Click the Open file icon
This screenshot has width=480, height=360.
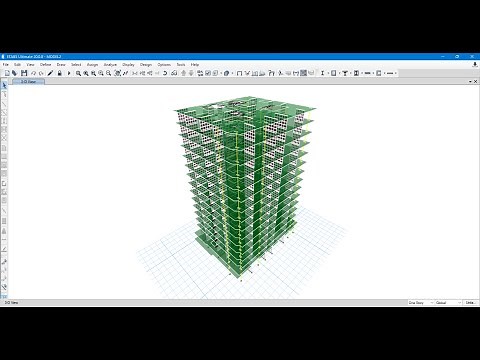[15, 73]
